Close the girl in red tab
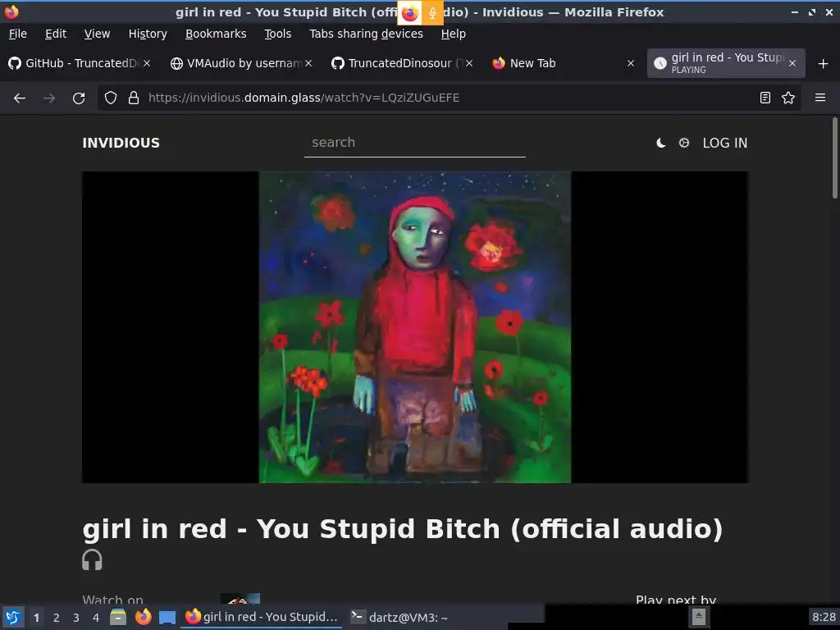Viewport: 840px width, 630px height. (792, 63)
